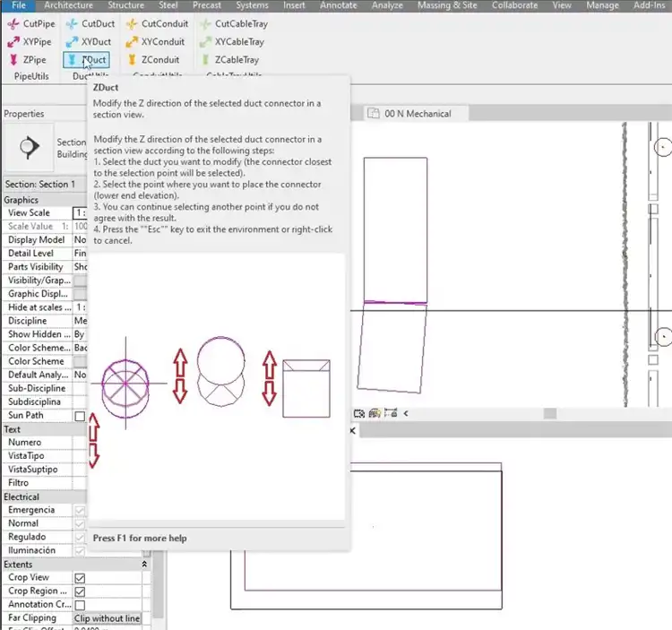The width and height of the screenshot is (672, 630).
Task: Select the CutCableTray tool
Action: coord(234,24)
